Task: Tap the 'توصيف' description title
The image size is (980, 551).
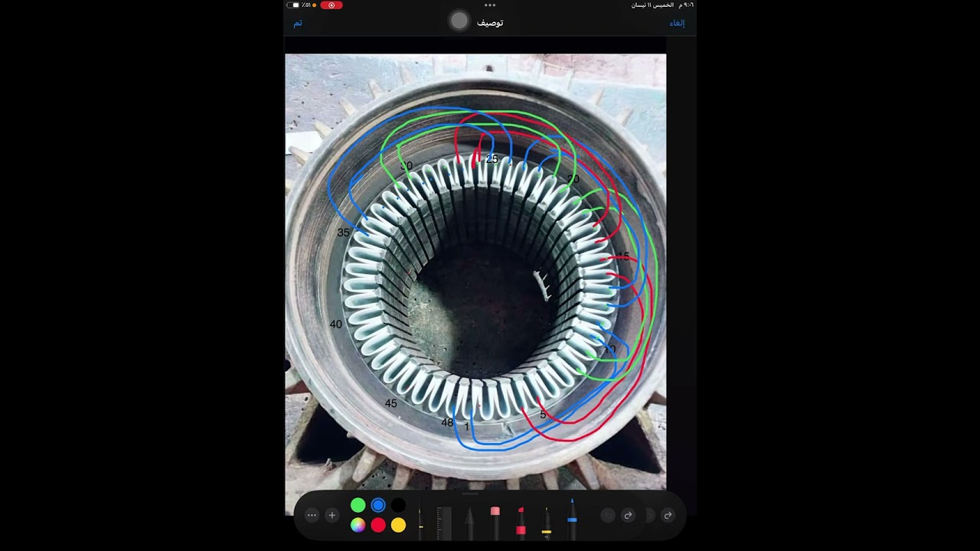Action: (x=490, y=23)
